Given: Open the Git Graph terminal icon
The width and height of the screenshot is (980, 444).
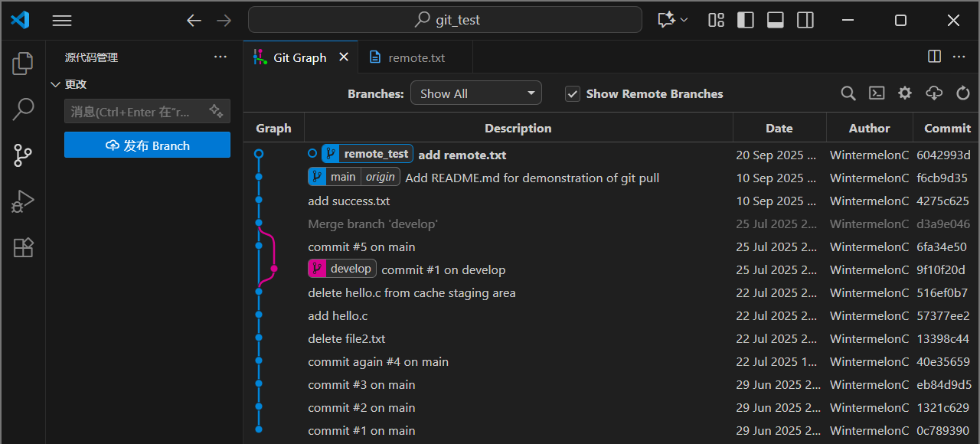Looking at the screenshot, I should pyautogui.click(x=877, y=93).
